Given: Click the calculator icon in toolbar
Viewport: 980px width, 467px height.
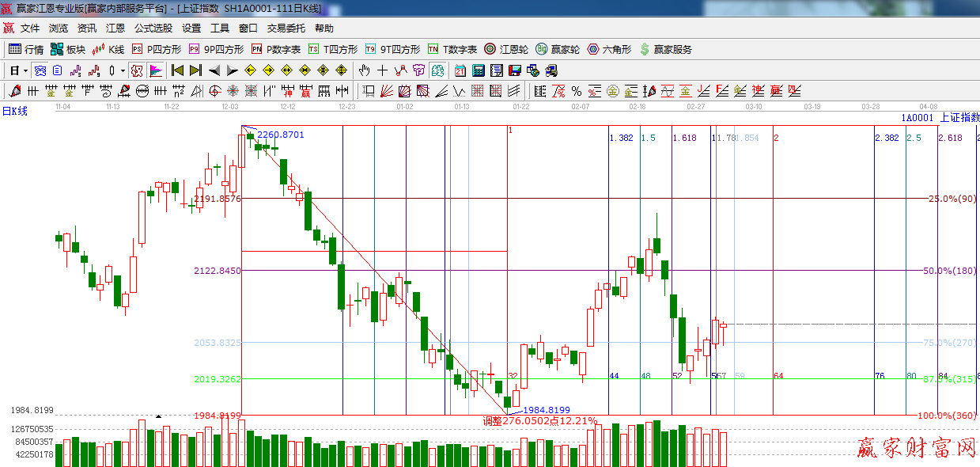Looking at the screenshot, I should [x=478, y=70].
